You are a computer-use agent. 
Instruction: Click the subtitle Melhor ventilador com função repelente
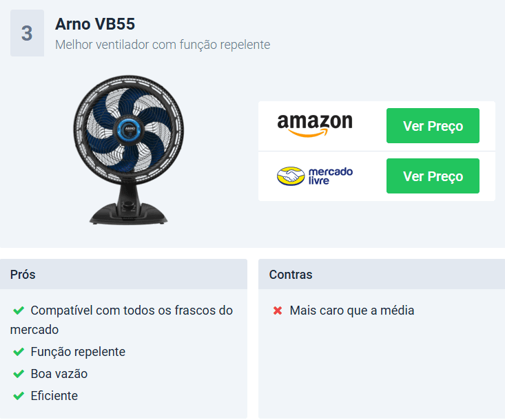(163, 45)
